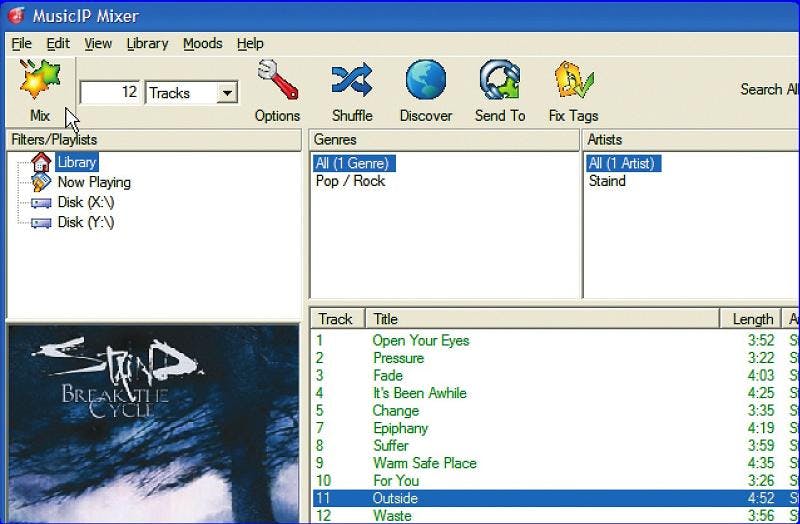Screen dimensions: 800x524
Task: Select highlighted track Outside
Action: point(556,498)
